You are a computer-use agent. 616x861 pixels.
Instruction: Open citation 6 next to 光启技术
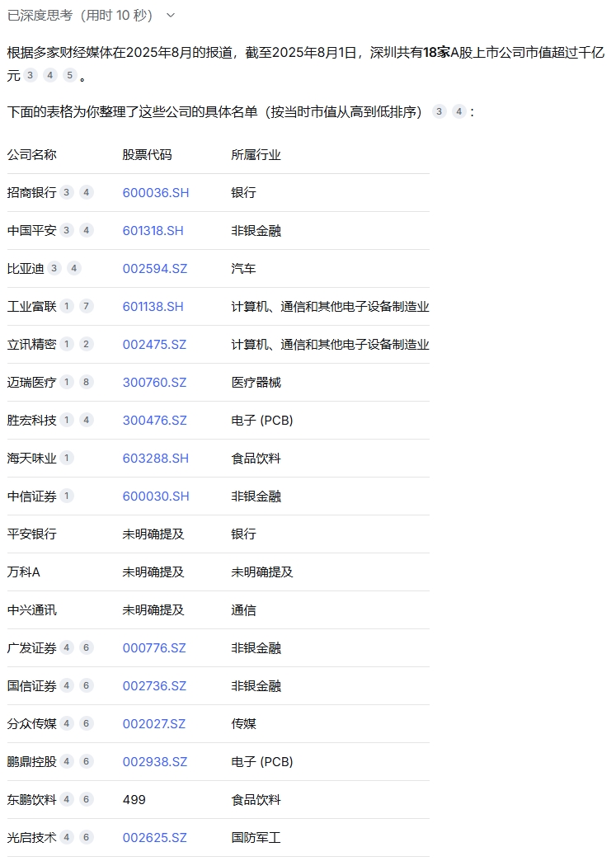(x=87, y=837)
